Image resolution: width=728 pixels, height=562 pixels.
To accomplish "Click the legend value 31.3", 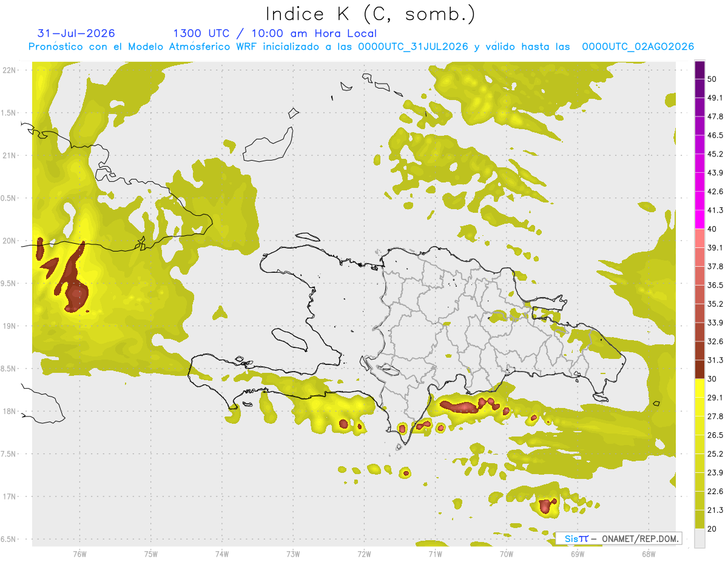I will pos(715,360).
